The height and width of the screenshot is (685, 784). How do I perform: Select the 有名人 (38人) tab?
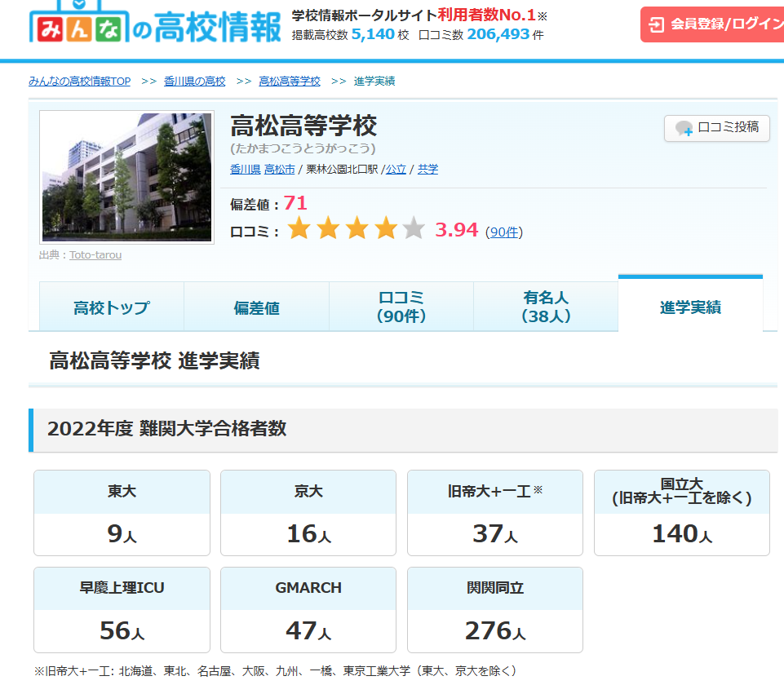(546, 307)
